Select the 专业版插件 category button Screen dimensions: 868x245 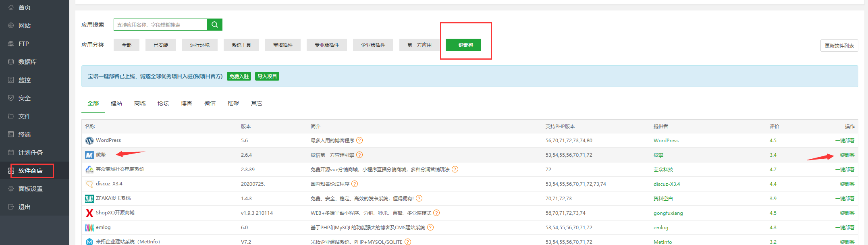click(327, 45)
